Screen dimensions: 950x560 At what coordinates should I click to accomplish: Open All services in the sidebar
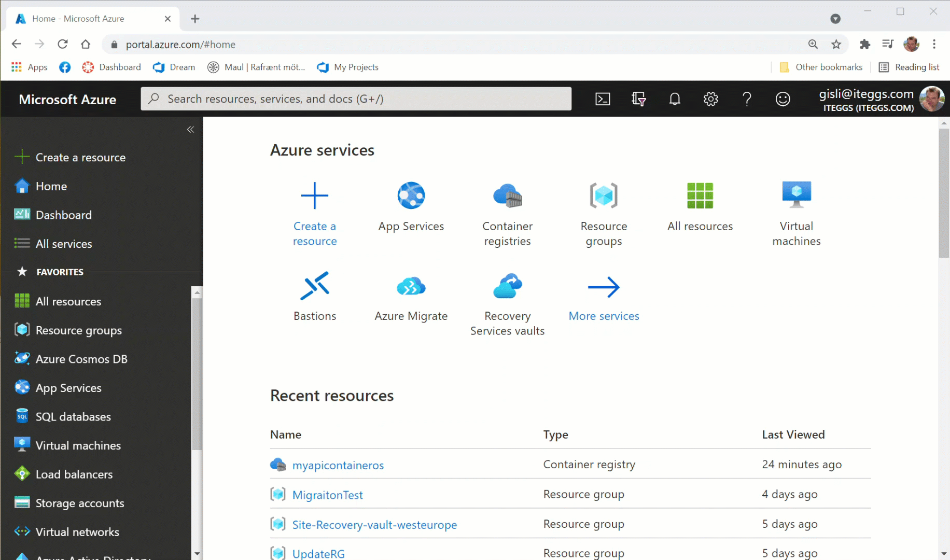pos(53,244)
